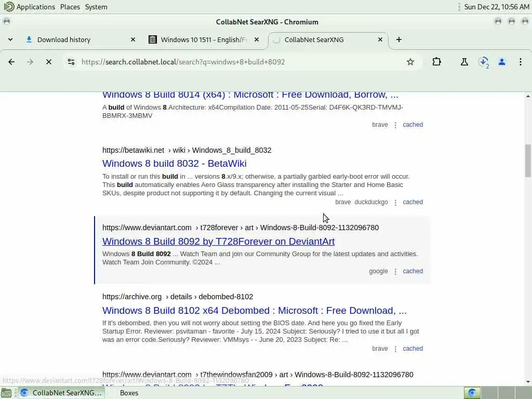The height and width of the screenshot is (399, 532).
Task: Open a new tab with plus button
Action: 398,39
